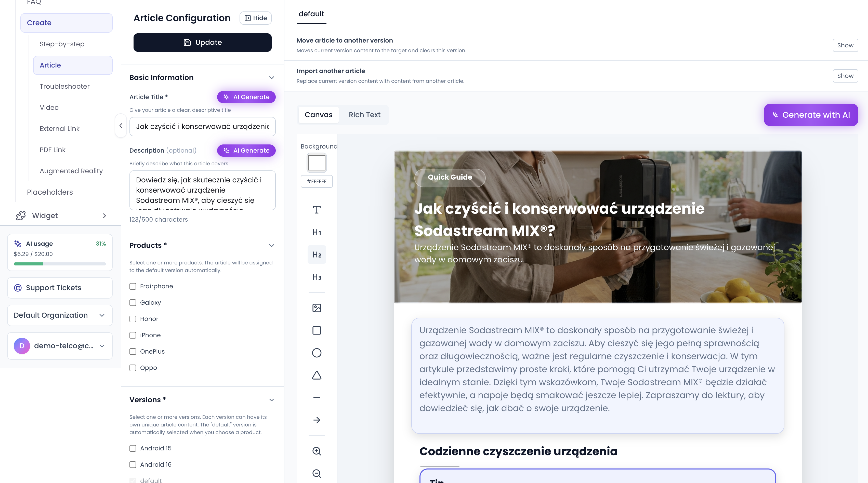The height and width of the screenshot is (483, 868).
Task: Select the triangle shape tool
Action: [x=317, y=375]
